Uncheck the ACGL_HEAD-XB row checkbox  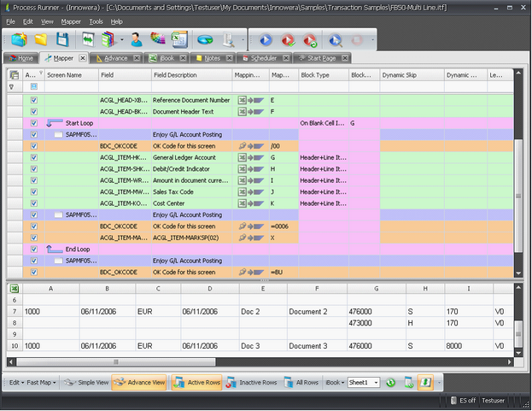pyautogui.click(x=33, y=100)
